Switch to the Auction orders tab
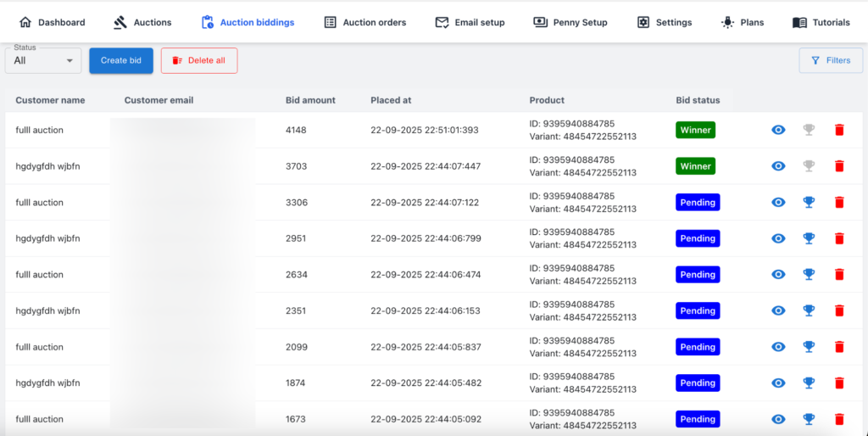Image resolution: width=868 pixels, height=436 pixels. tap(365, 22)
